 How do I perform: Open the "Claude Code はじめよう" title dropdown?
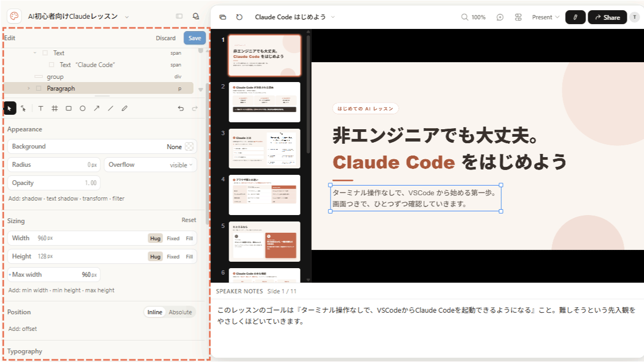[333, 17]
